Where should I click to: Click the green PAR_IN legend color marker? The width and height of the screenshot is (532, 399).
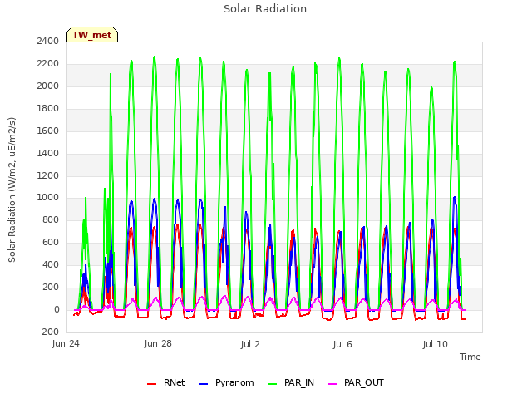273,384
